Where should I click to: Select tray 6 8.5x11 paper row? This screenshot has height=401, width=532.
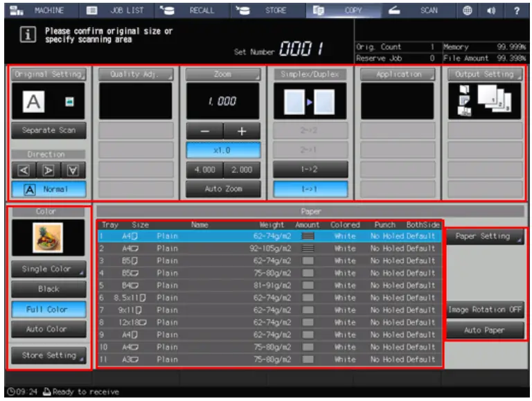[269, 298]
